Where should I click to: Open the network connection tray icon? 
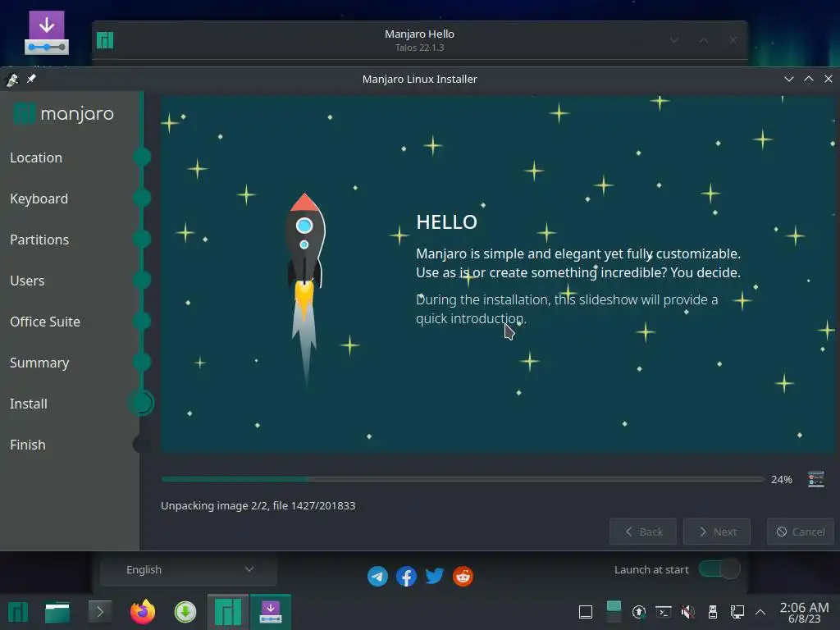(737, 612)
